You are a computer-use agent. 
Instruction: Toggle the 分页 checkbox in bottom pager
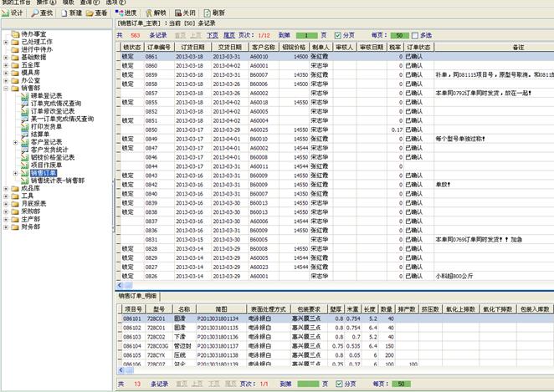click(x=338, y=384)
